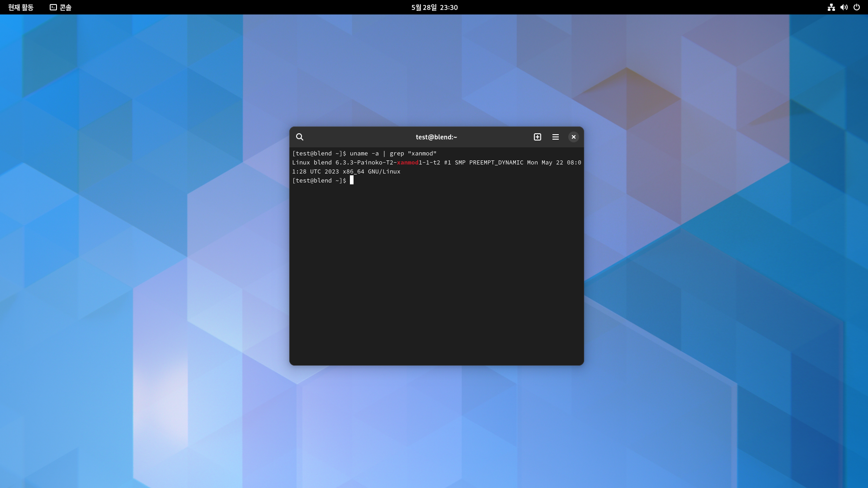Click the red highlighted xanmod text

pyautogui.click(x=407, y=163)
